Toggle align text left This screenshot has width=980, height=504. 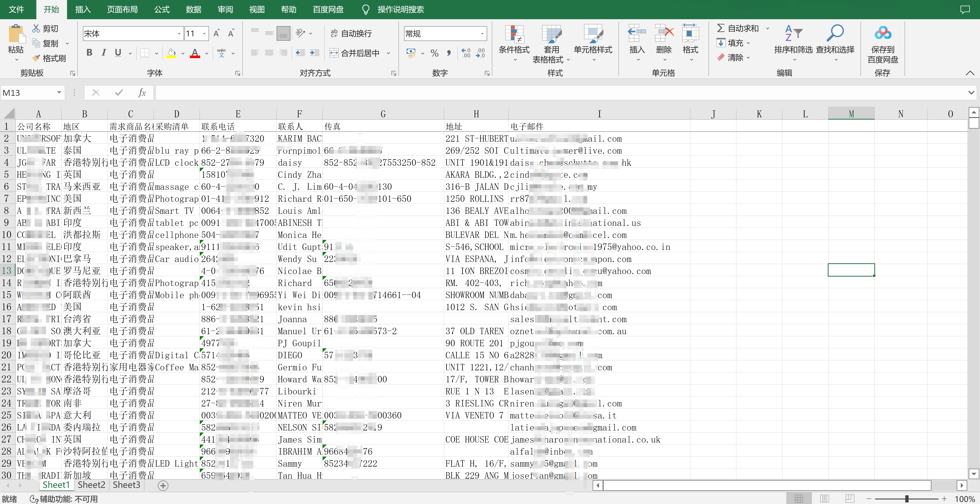point(255,53)
